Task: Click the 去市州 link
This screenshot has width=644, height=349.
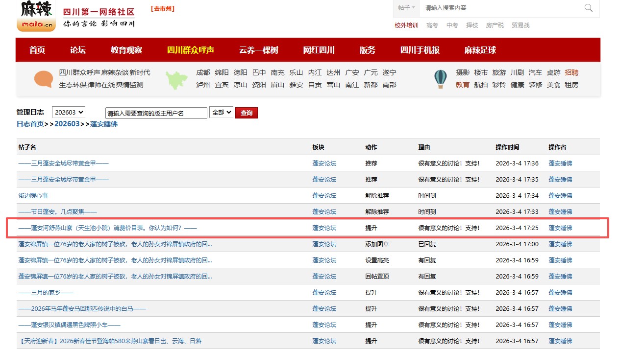Action: [x=163, y=9]
